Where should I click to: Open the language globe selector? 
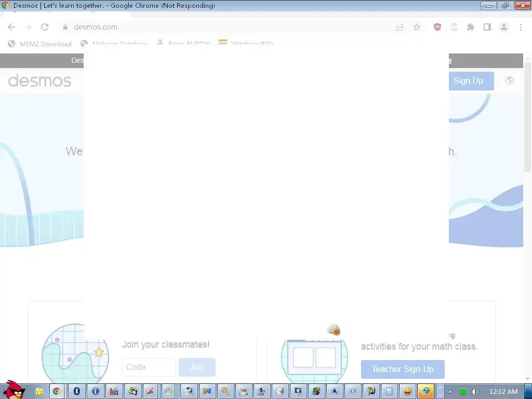pos(510,81)
